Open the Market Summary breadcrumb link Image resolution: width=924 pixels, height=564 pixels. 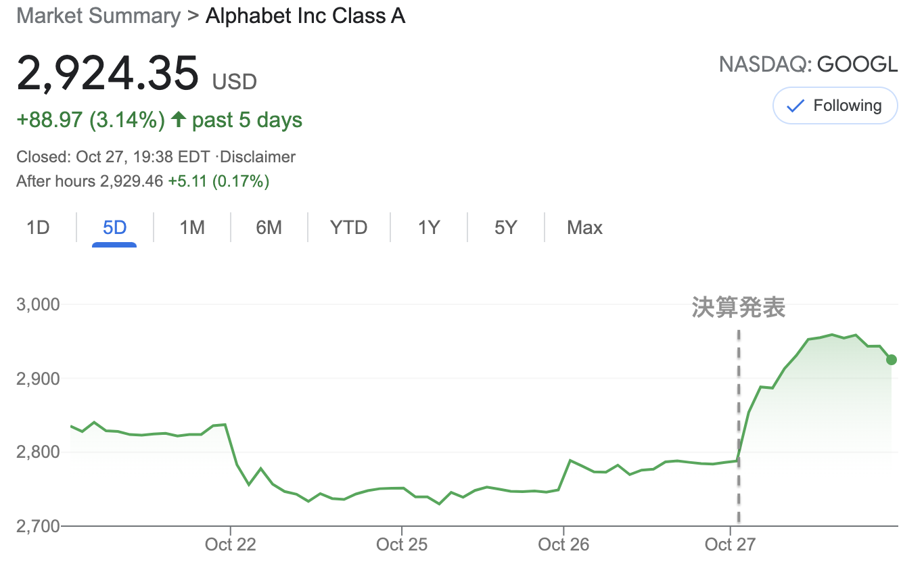pos(99,16)
